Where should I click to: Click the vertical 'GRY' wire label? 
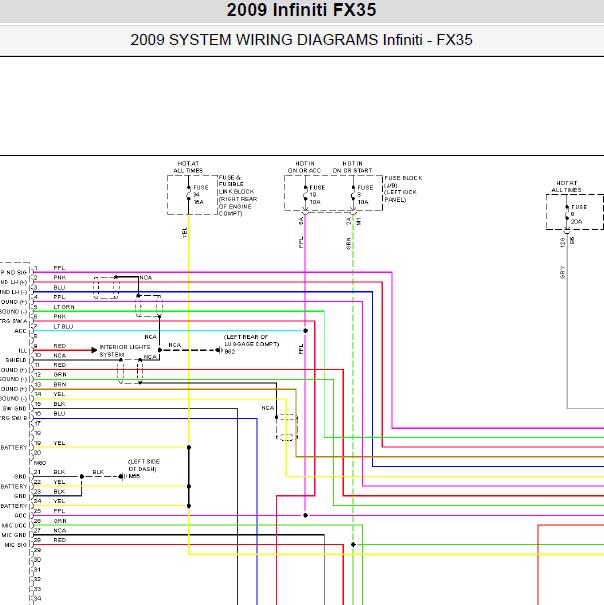(x=562, y=272)
